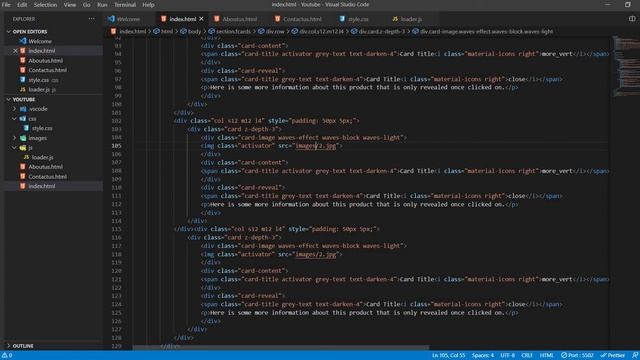Screen dimensions: 640x360
Task: Open the Selection menu
Action: tap(45, 5)
